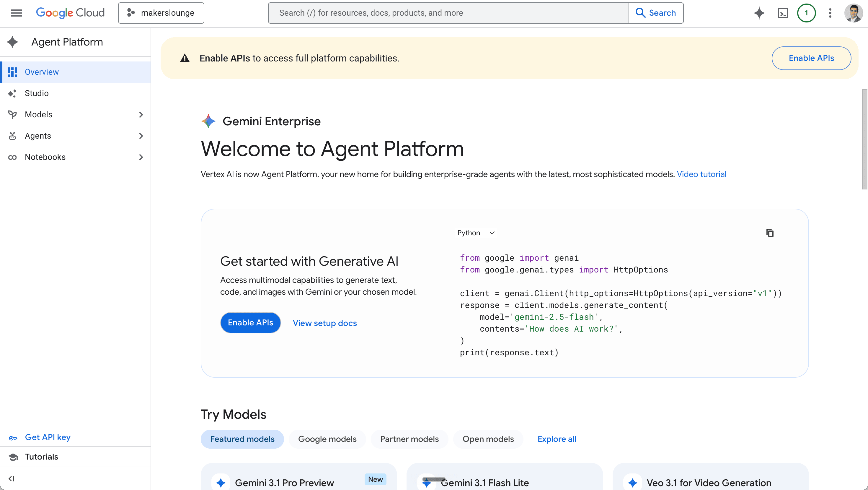Click the Google Cloud logo
Image resolution: width=868 pixels, height=490 pixels.
click(70, 13)
